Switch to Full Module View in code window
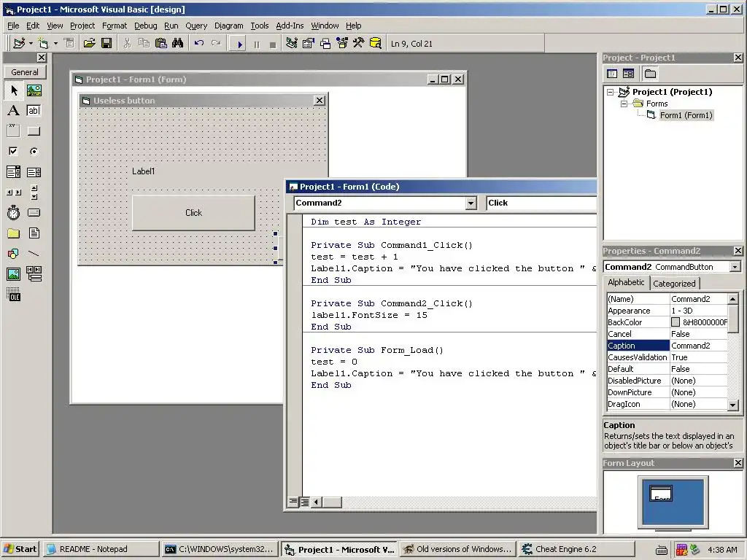 (304, 502)
